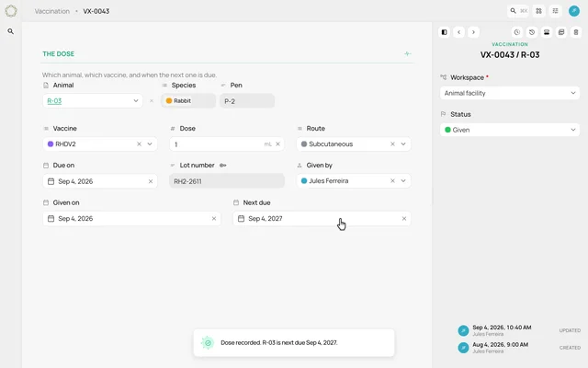Click the gray Subcutaneous color dot
The image size is (588, 368).
tap(304, 144)
